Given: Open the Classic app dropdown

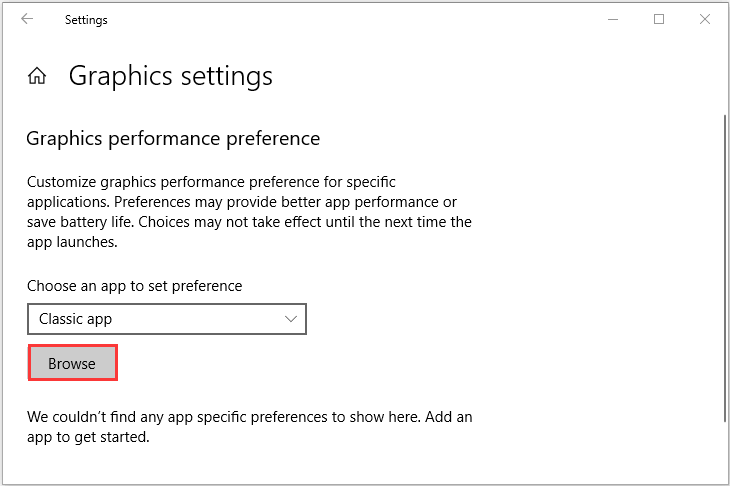Looking at the screenshot, I should tap(167, 319).
